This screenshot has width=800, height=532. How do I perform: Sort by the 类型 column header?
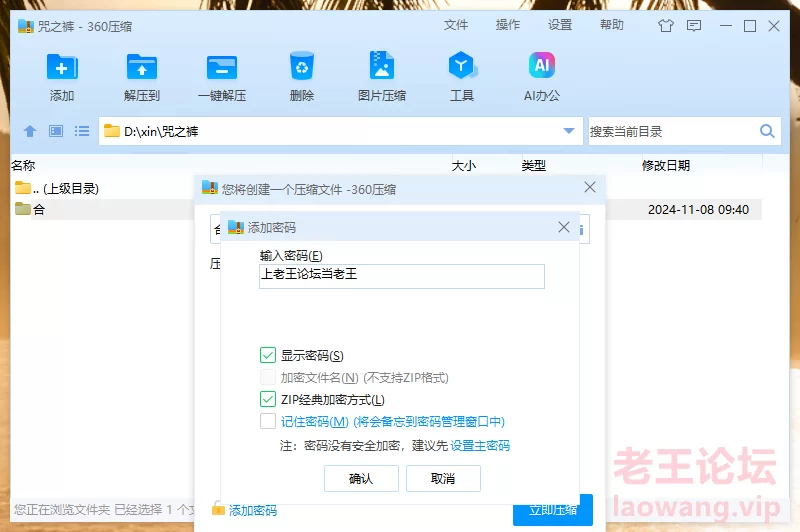[x=534, y=165]
